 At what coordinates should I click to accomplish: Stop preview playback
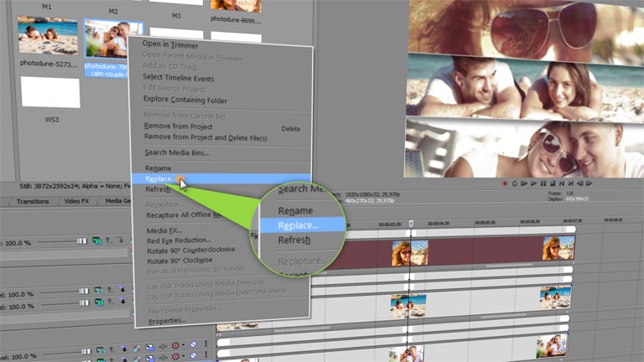553,184
